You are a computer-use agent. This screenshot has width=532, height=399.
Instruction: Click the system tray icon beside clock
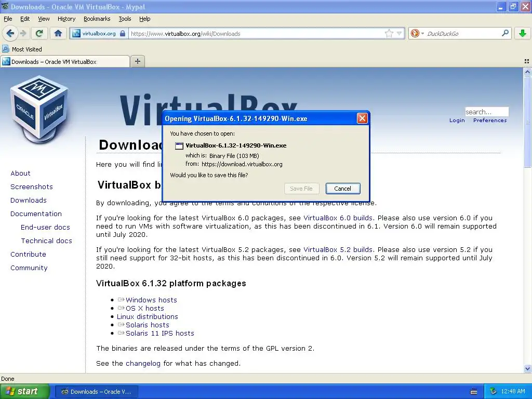tap(494, 392)
